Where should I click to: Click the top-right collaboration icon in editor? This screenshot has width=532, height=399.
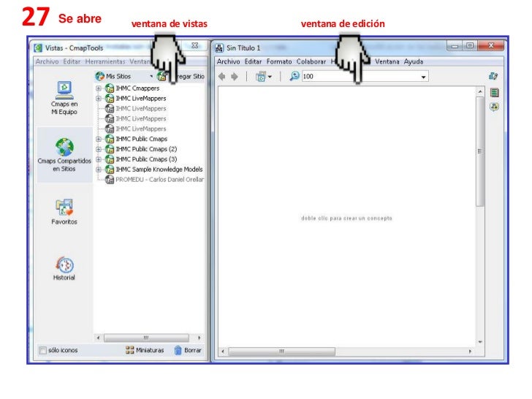click(493, 76)
